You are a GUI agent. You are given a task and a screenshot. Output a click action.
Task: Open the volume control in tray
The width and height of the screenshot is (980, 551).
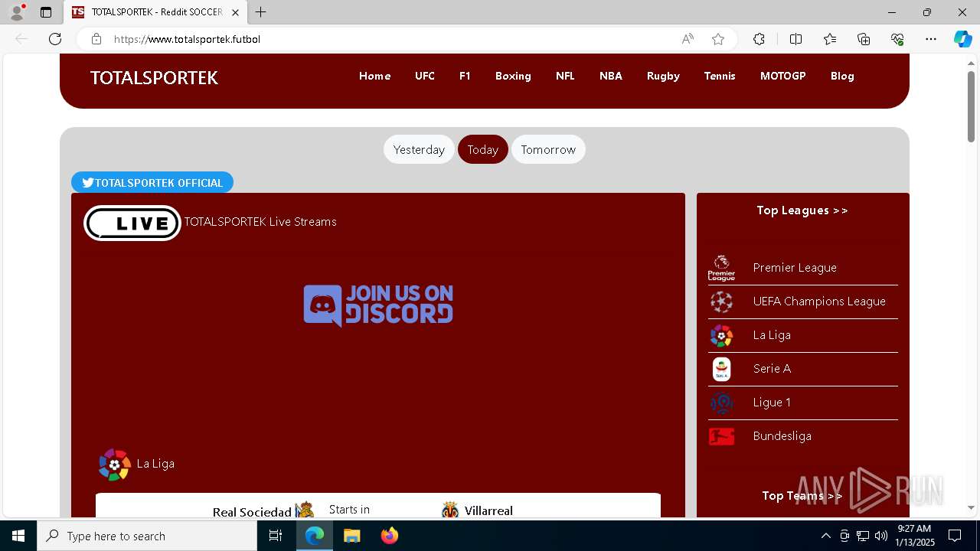[x=880, y=536]
